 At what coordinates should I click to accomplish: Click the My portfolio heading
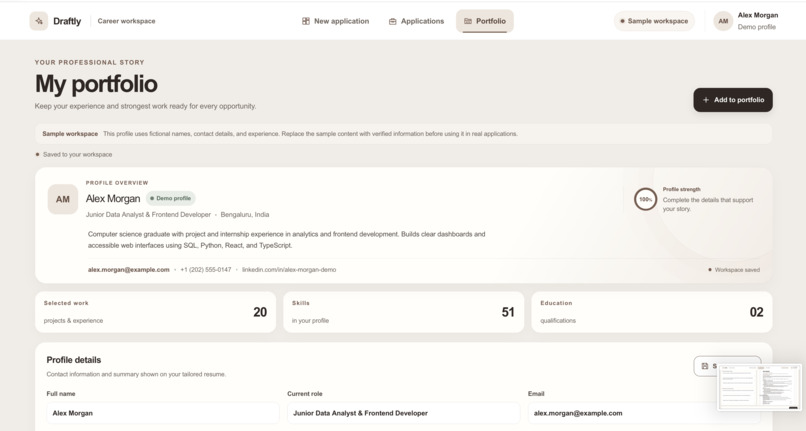tap(96, 84)
